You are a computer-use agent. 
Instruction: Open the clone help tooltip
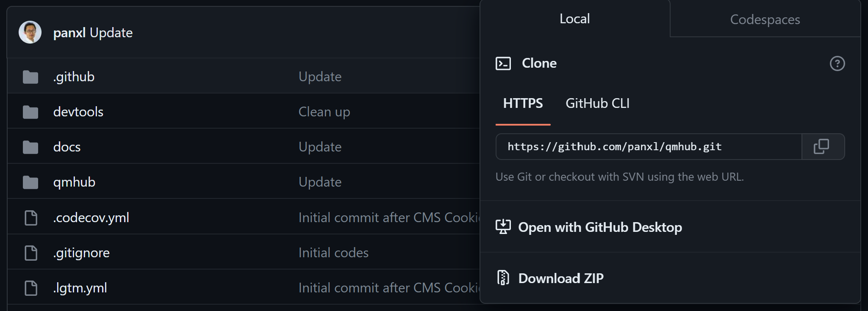(837, 63)
